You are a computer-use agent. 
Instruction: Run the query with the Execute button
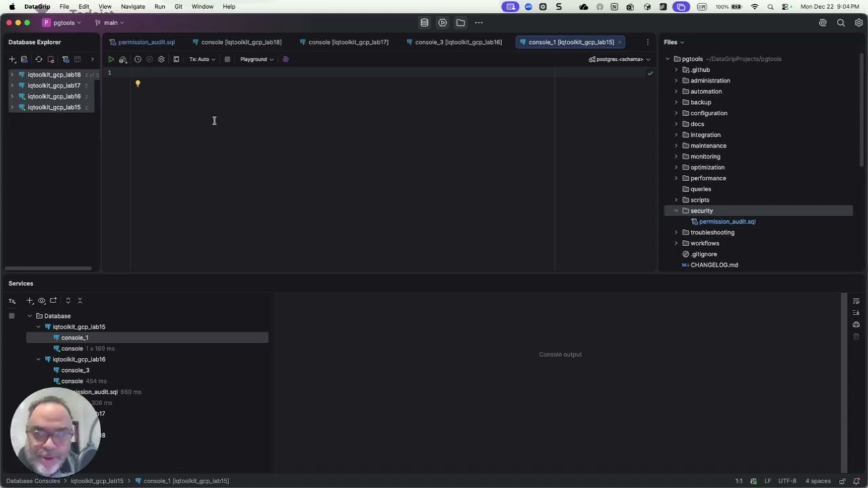click(111, 59)
